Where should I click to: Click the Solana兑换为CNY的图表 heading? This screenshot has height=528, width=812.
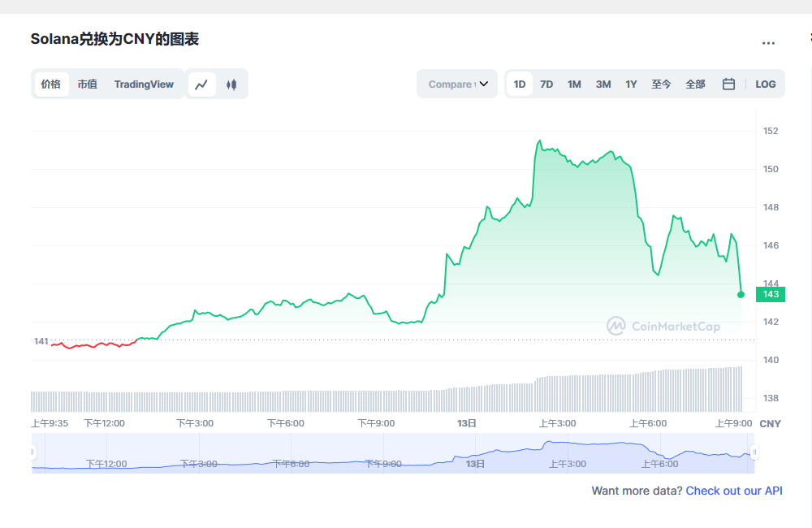point(115,39)
